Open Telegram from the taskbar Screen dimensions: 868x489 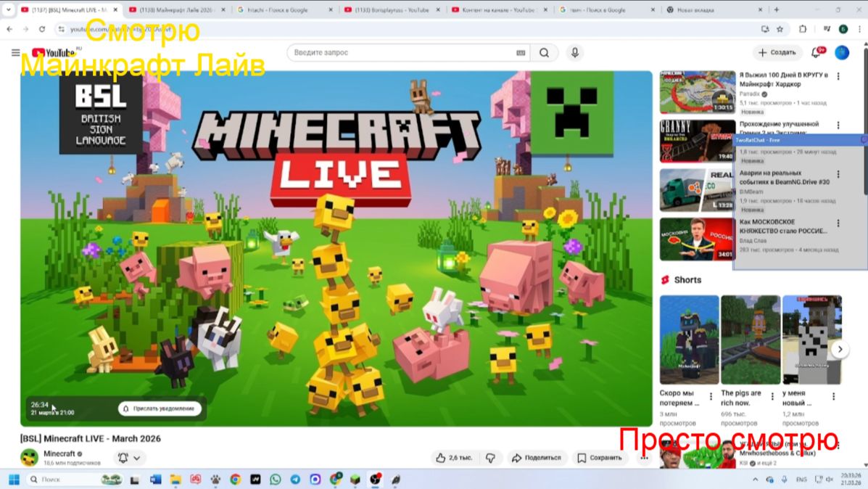[295, 480]
